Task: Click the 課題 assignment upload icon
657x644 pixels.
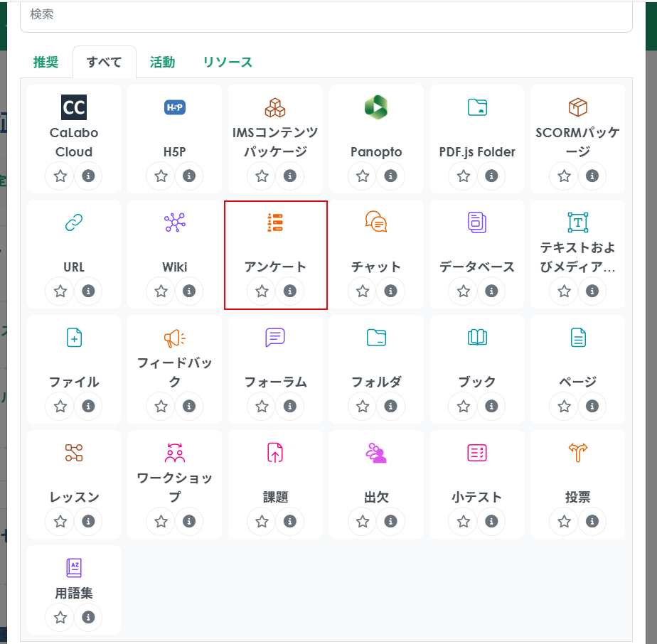Action: pos(275,453)
